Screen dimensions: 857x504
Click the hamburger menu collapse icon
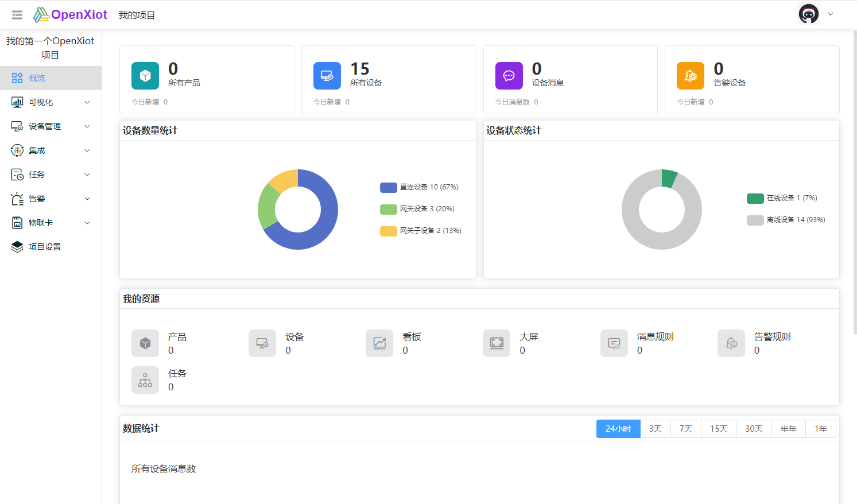17,15
